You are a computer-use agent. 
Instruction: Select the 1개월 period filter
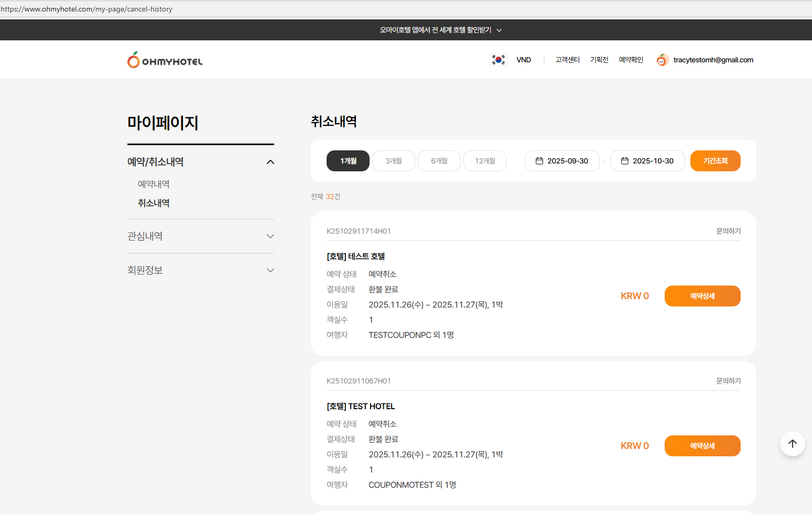point(348,161)
